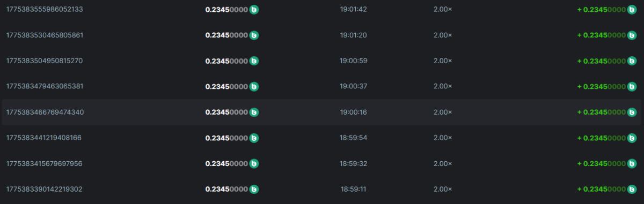
Task: Click the payout coin icon in the 19:00:59 row
Action: pyautogui.click(x=632, y=61)
